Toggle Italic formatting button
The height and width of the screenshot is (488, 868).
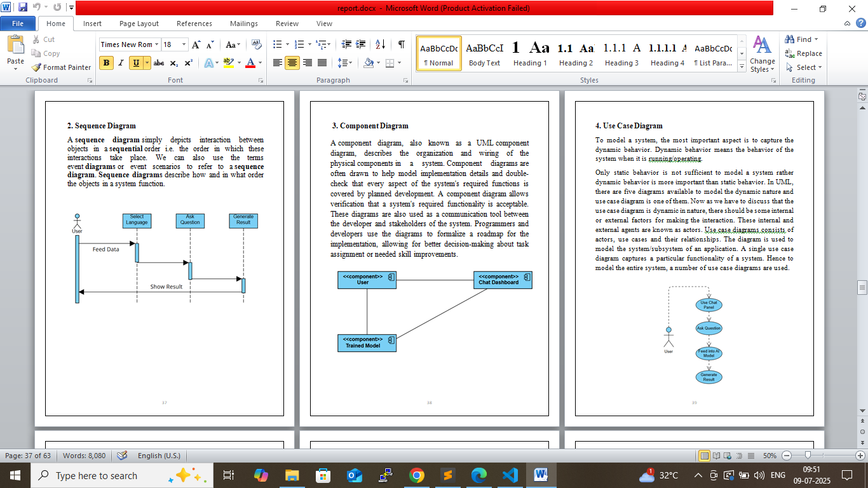[x=121, y=63]
